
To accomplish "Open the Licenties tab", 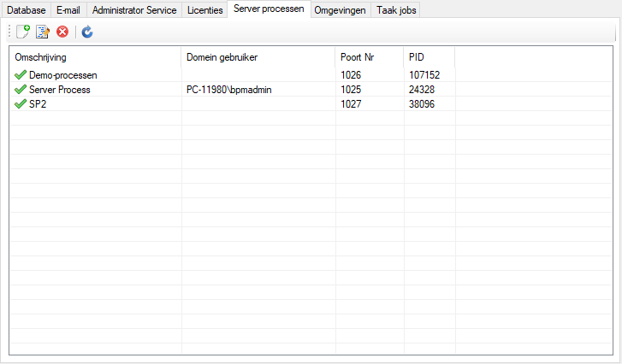I will [x=205, y=10].
